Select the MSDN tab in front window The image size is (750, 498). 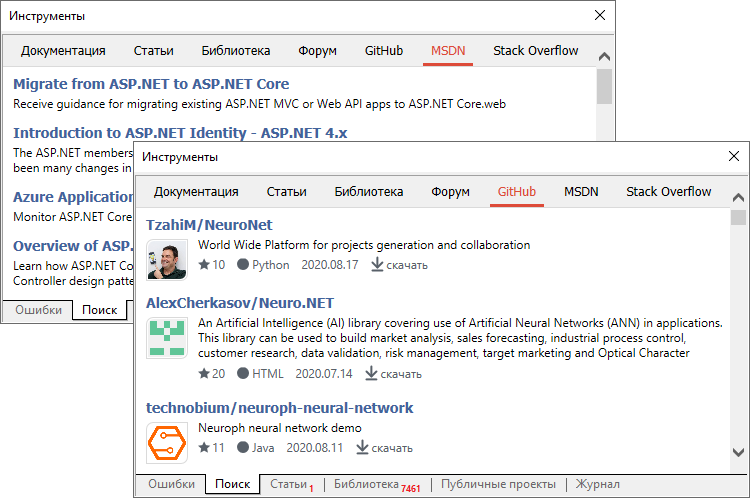point(581,191)
